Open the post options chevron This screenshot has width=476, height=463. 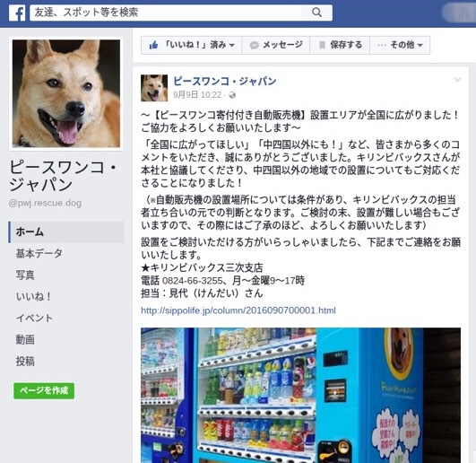pyautogui.click(x=457, y=80)
